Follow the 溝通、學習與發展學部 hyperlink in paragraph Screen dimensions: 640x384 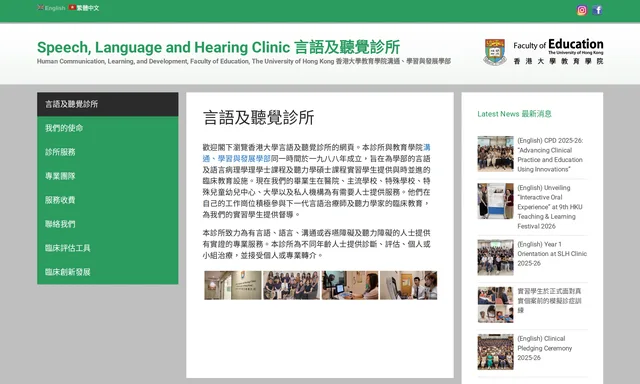click(237, 158)
